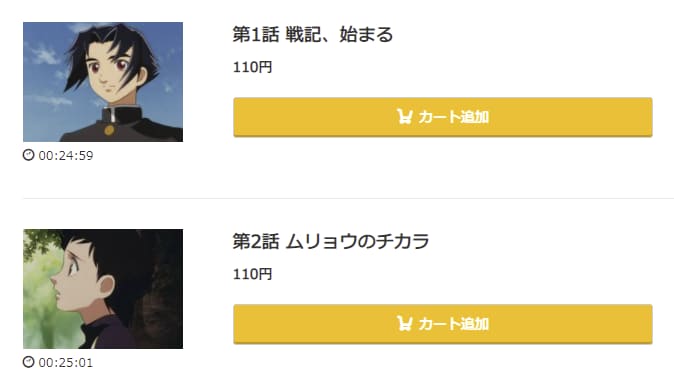Click the cart icon in episode 2 button
This screenshot has height=381, width=674.
coord(404,323)
